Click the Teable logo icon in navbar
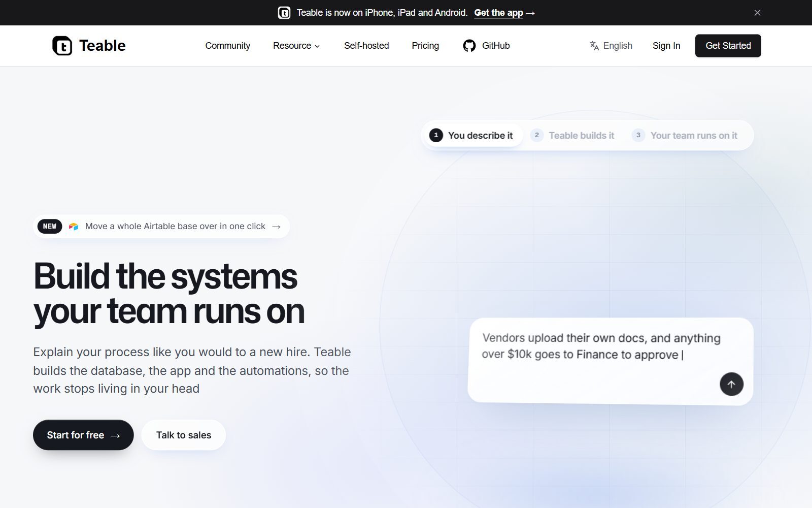Screen dimensions: 812x508 [62, 46]
